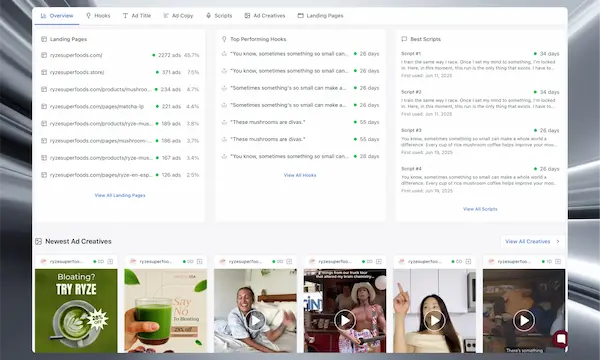Click page icon beside the matcha-lp row
The image size is (600, 360).
[44, 106]
